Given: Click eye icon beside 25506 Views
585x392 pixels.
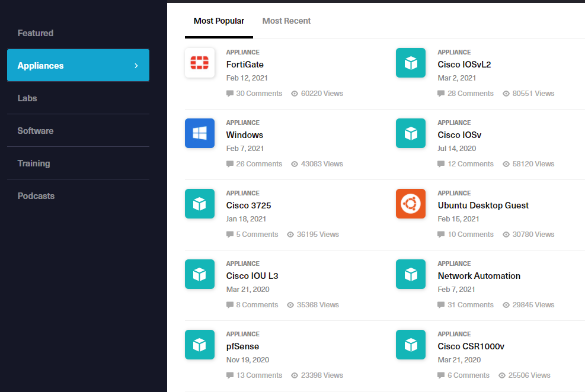Looking at the screenshot, I should (502, 375).
